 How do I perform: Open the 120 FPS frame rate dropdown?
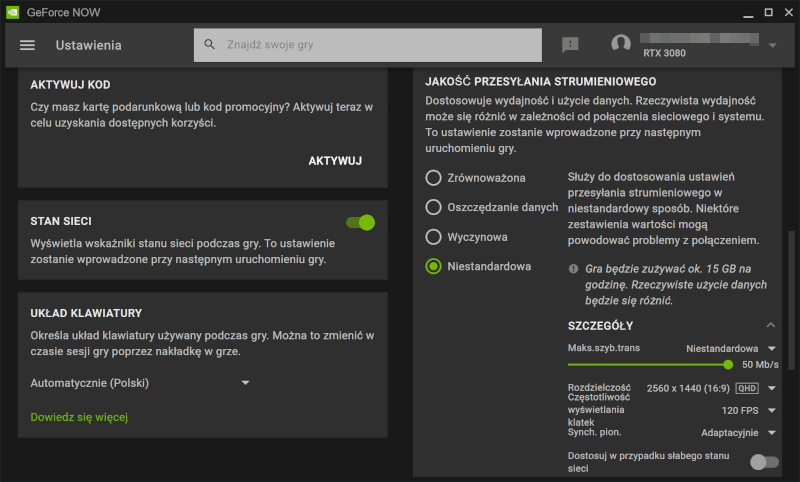click(748, 411)
